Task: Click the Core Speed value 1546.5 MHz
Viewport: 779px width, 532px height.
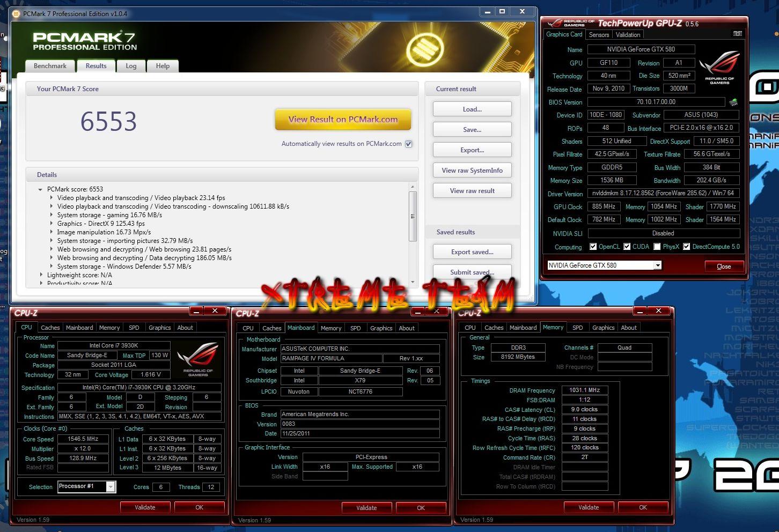Action: pyautogui.click(x=83, y=439)
